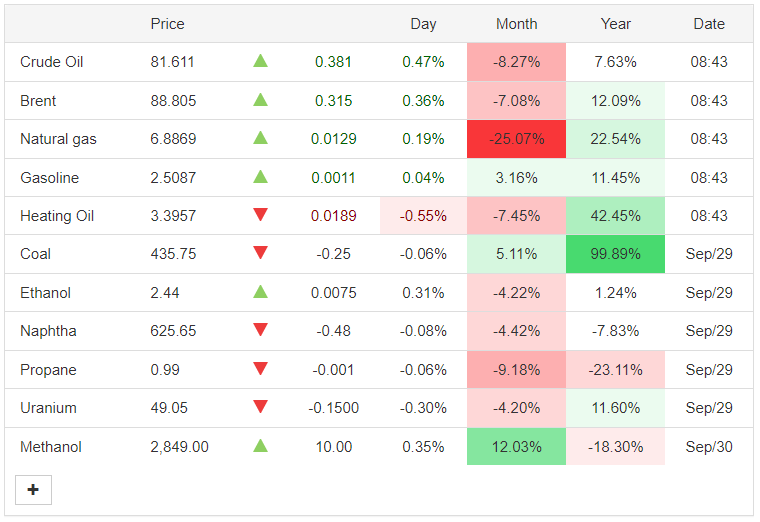
Task: Click the up arrow in Methanol row
Action: (x=260, y=445)
